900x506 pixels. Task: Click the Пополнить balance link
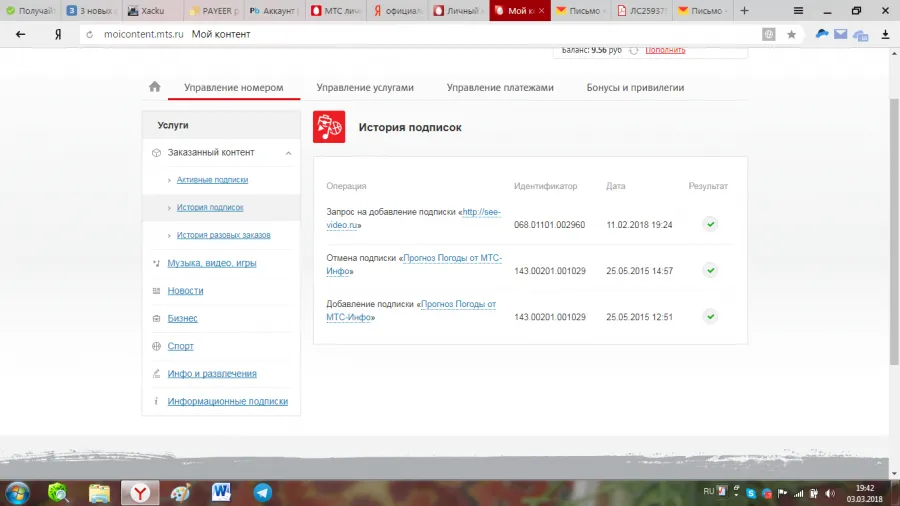665,50
